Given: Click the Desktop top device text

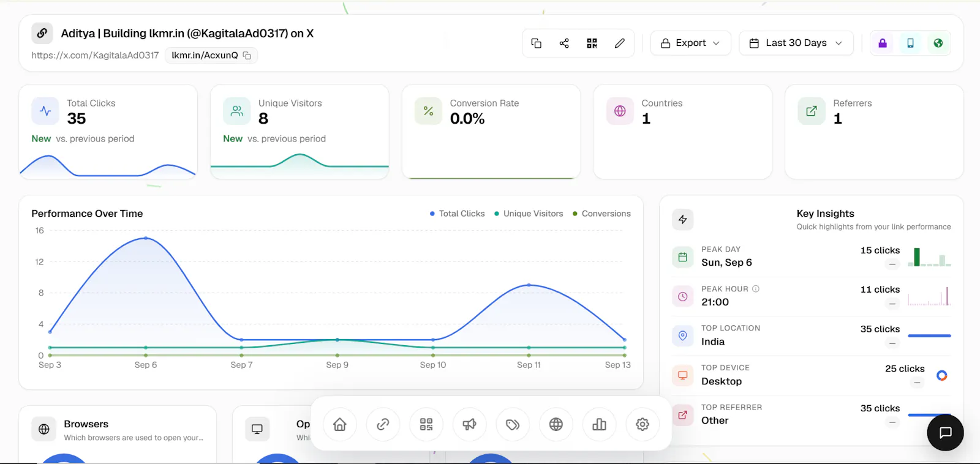Looking at the screenshot, I should pyautogui.click(x=722, y=381).
